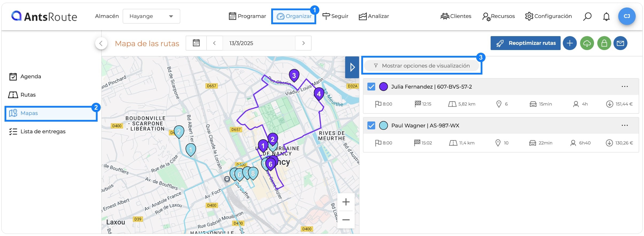
Task: Open notifications bell
Action: tap(606, 17)
